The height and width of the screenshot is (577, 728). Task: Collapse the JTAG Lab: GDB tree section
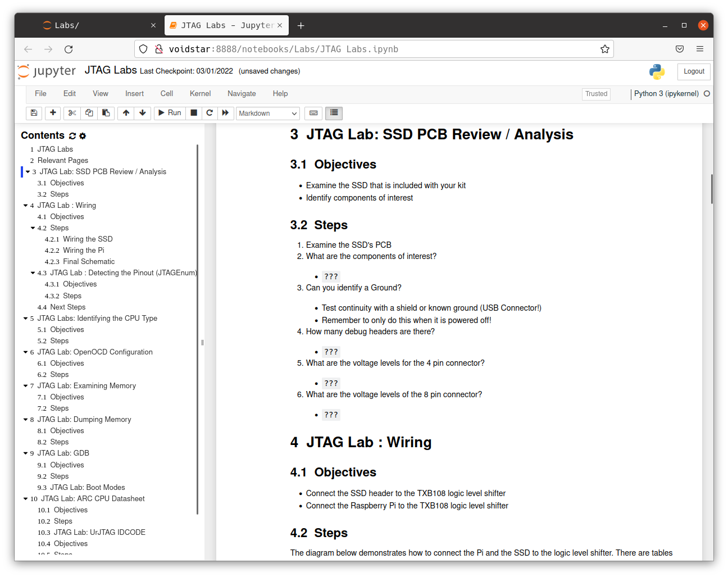point(25,453)
